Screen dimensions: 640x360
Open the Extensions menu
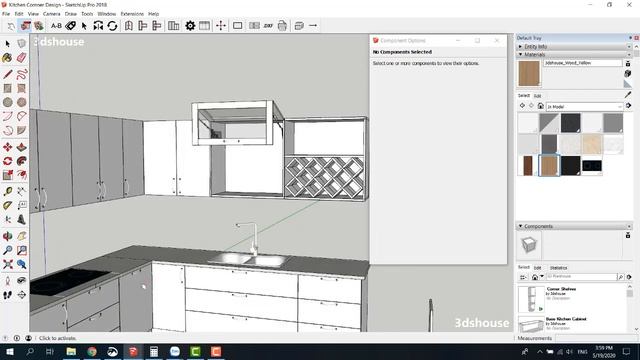tap(132, 14)
